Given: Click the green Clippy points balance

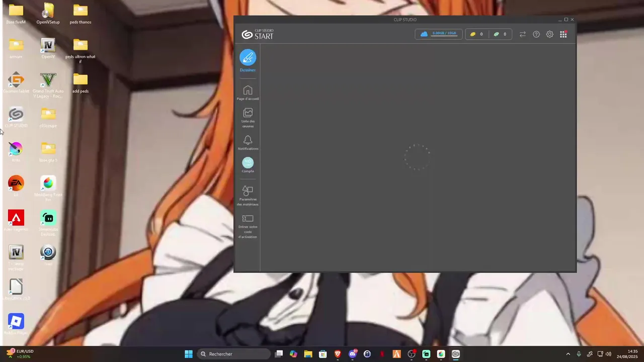Looking at the screenshot, I should point(500,34).
